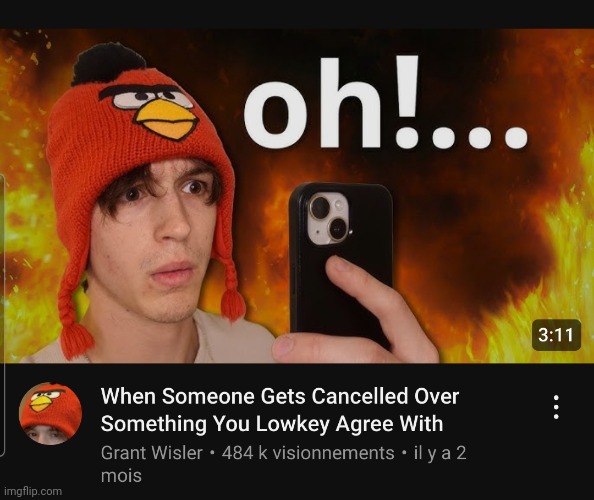Click the phone's camera lenses in thumbnail
Viewport: 594px width, 500px height.
pos(329,219)
